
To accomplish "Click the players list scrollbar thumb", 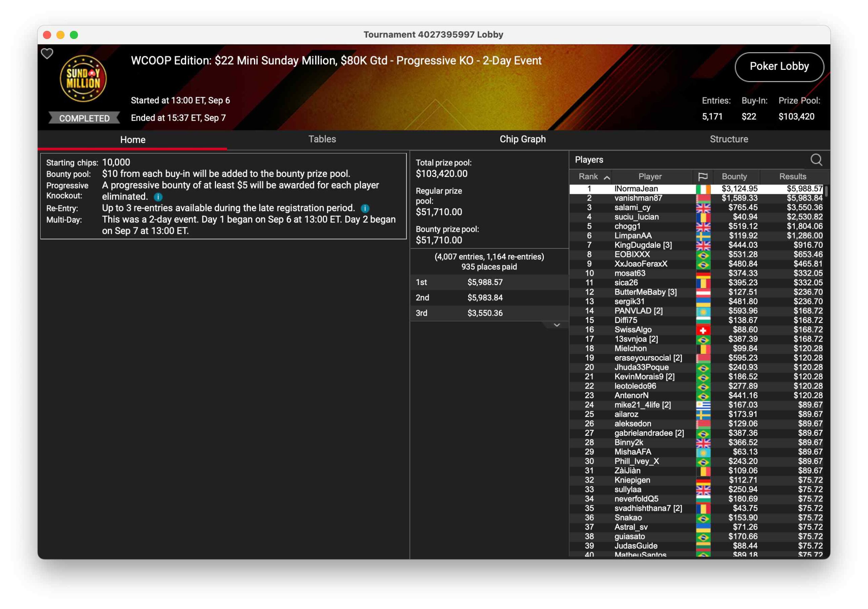I will (826, 191).
